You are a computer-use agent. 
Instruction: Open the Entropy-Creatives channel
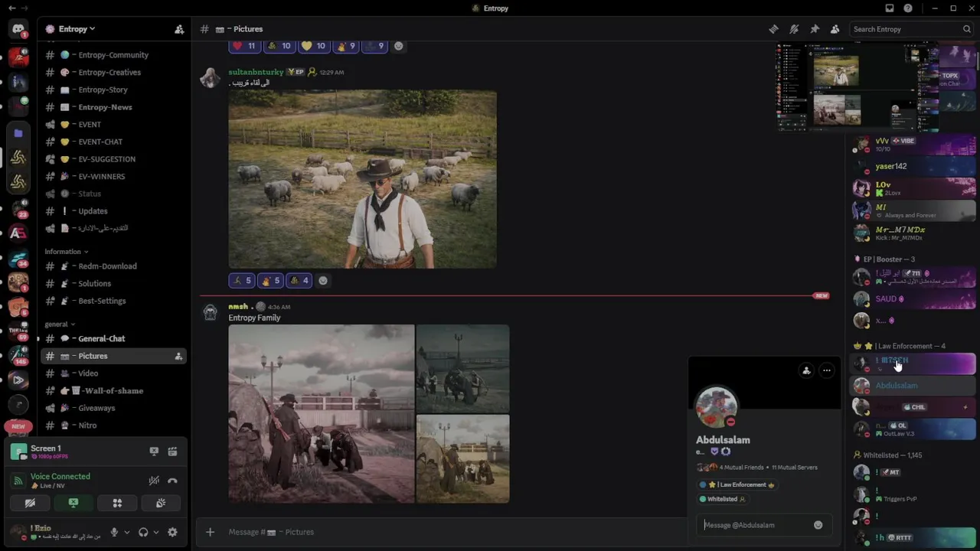coord(113,73)
